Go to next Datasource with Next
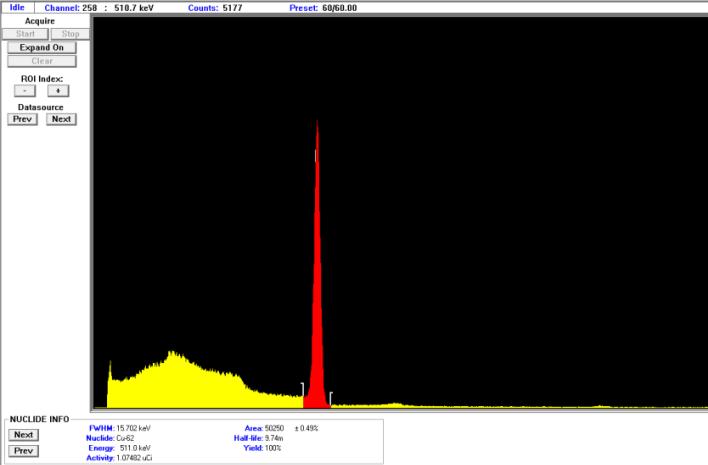 pos(61,119)
